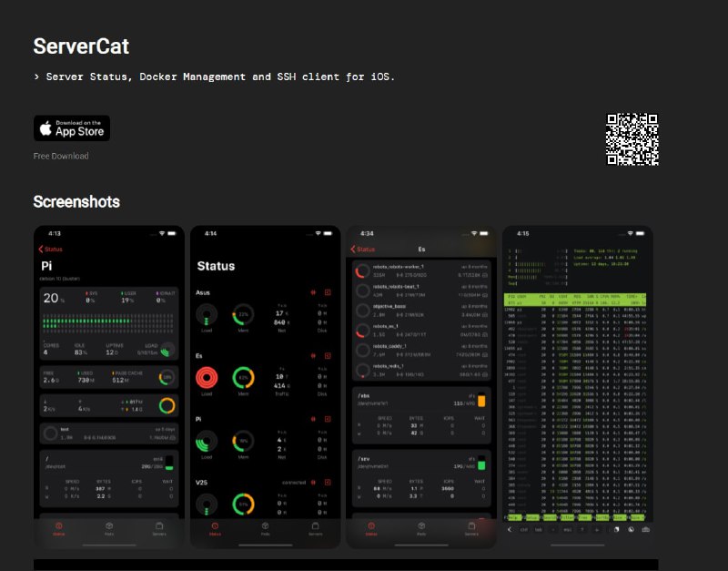Click the orange /ebs disk usage bar

point(481,400)
